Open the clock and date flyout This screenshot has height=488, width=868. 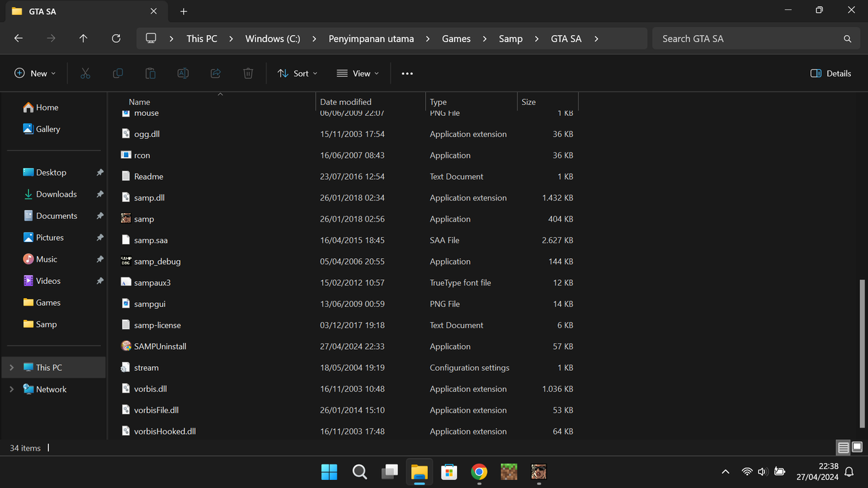(817, 472)
